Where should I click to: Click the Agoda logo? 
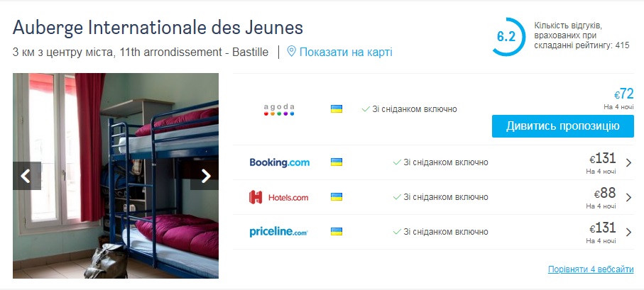(x=279, y=109)
